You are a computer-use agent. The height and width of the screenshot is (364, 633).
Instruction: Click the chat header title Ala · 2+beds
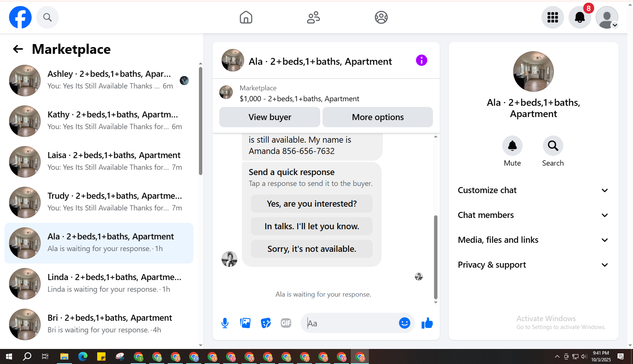[x=320, y=61]
